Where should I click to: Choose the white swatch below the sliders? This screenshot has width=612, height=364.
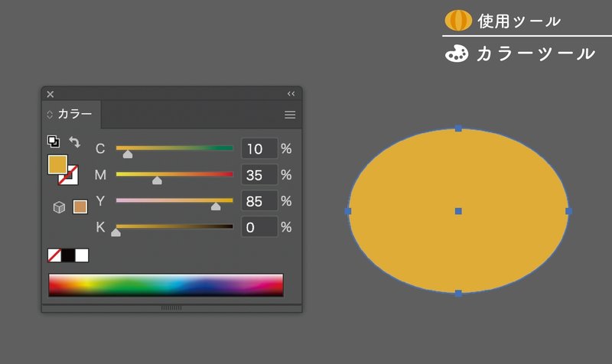(x=82, y=255)
